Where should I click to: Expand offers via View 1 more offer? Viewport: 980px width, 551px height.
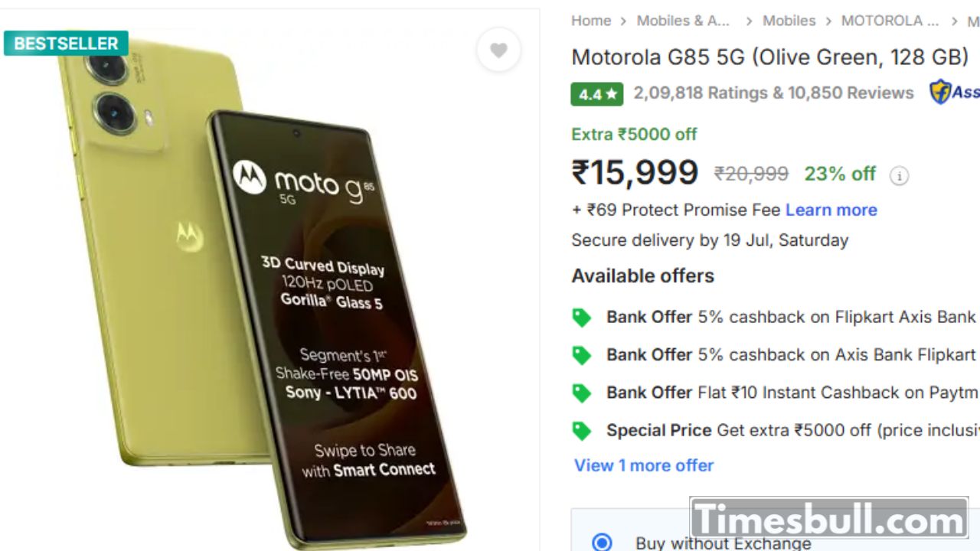point(644,465)
